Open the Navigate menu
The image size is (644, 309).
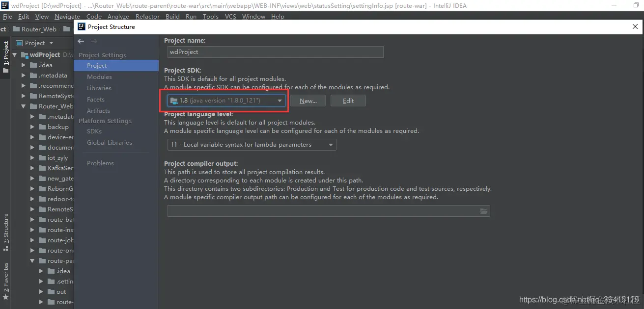(67, 16)
